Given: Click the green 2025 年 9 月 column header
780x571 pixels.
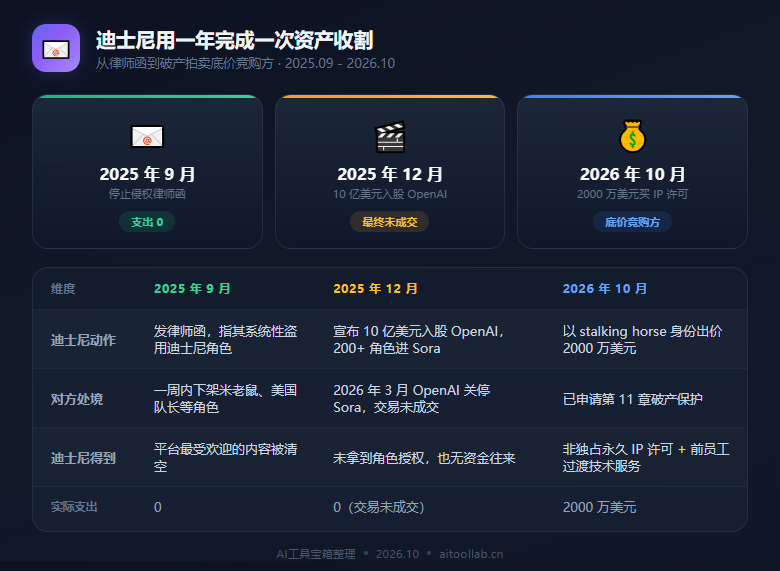Looking at the screenshot, I should (x=193, y=288).
